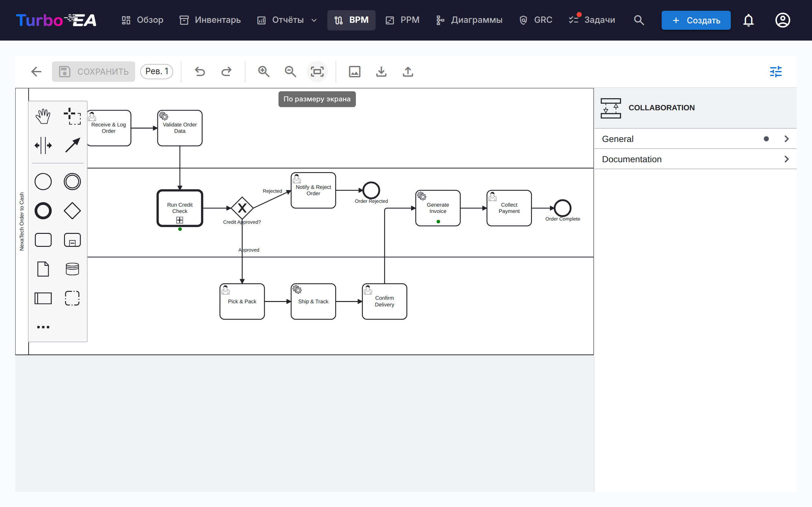
Task: Activate the create/remove space tool
Action: tap(43, 145)
